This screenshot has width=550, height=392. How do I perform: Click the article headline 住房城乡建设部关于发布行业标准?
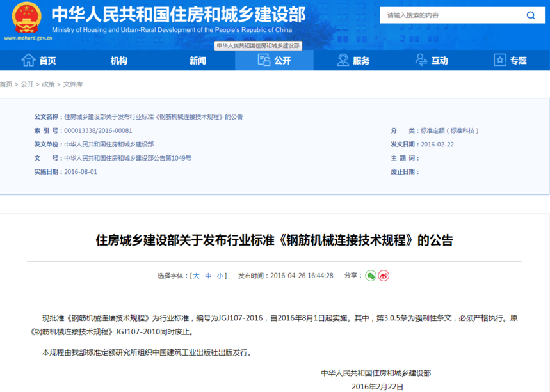click(x=274, y=240)
